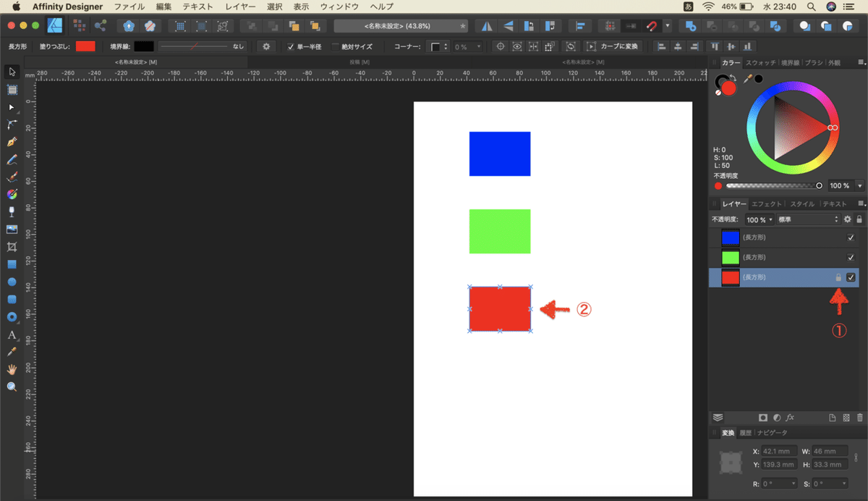Switch to the ナビゲータ tab
This screenshot has height=501, width=868.
coord(771,432)
